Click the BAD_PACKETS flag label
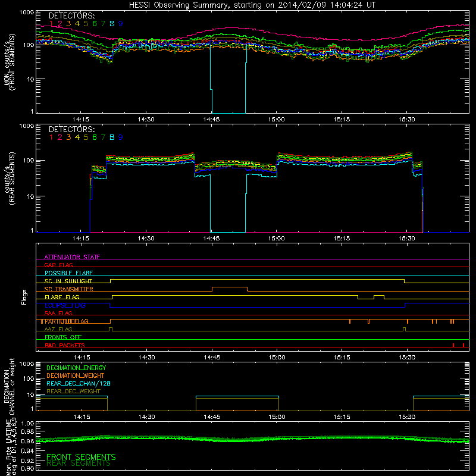Viewport: 476px width, 476px height. 65,345
